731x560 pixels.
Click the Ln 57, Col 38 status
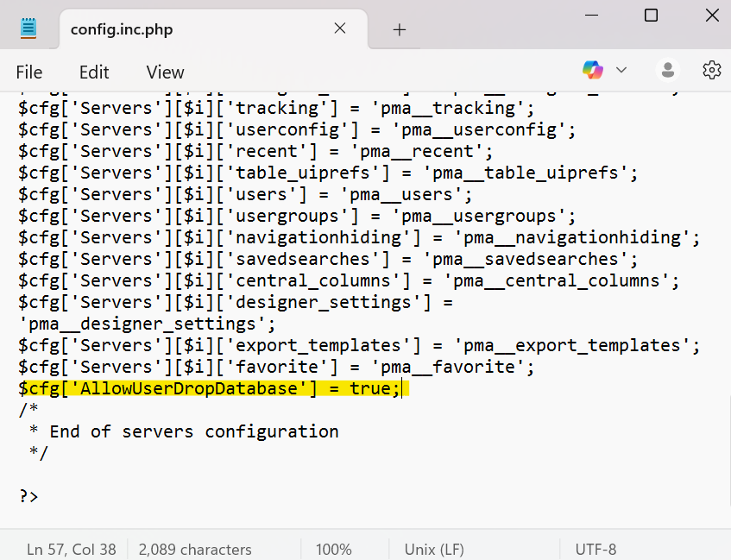[72, 550]
